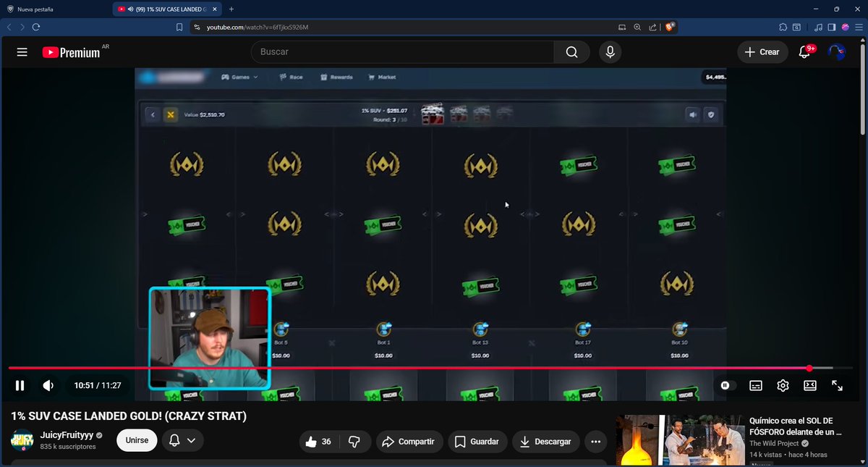Click the shield icon in the case panel

click(711, 114)
